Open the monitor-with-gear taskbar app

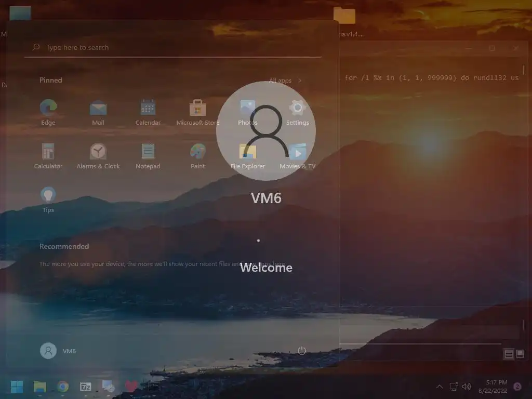pyautogui.click(x=109, y=387)
